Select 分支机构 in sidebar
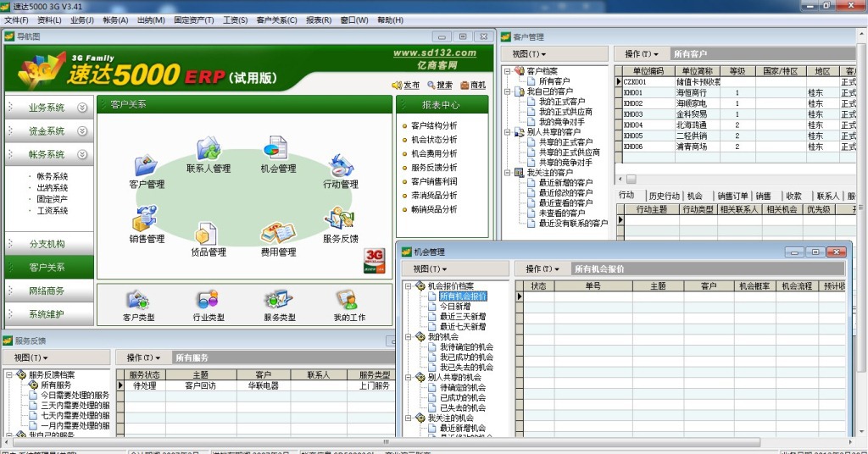This screenshot has height=454, width=868. [47, 244]
